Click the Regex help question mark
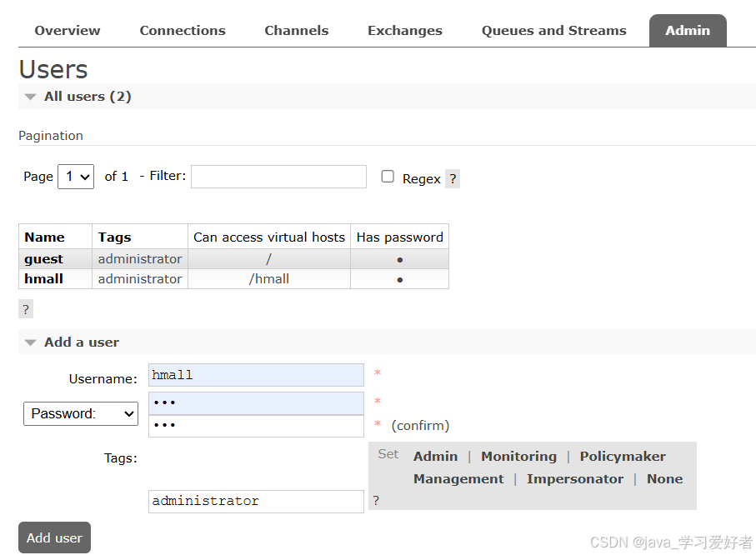This screenshot has width=756, height=555. [453, 179]
